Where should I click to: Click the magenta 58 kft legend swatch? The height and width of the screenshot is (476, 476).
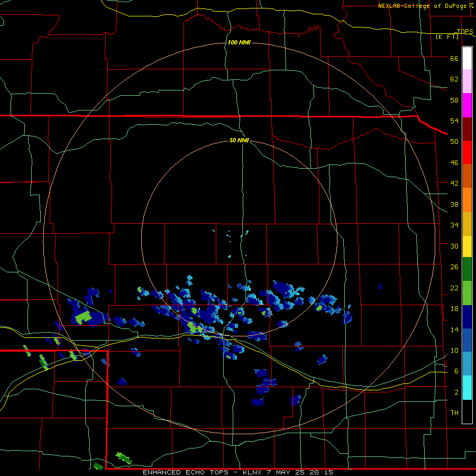(x=467, y=105)
